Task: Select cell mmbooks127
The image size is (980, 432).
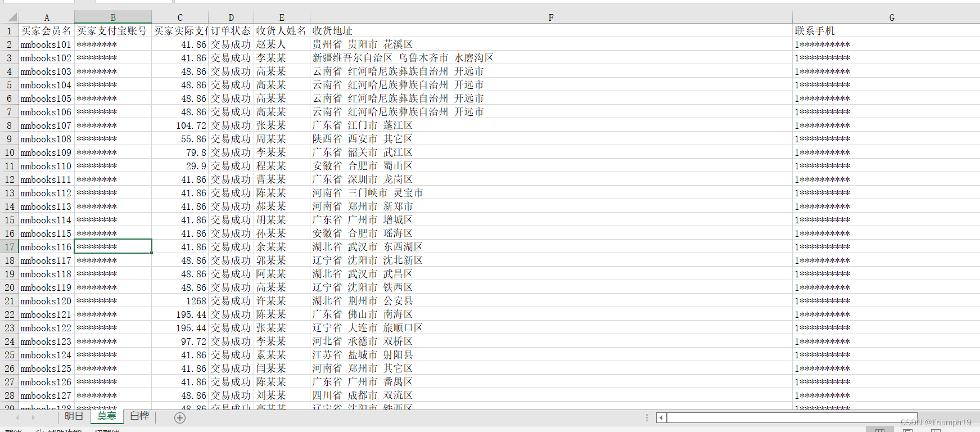Action: click(x=47, y=395)
